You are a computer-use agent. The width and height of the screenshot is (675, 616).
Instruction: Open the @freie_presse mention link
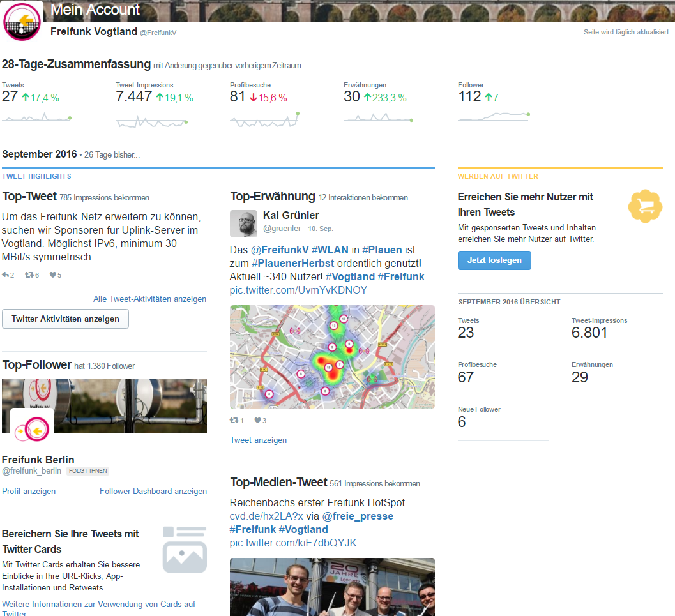358,516
